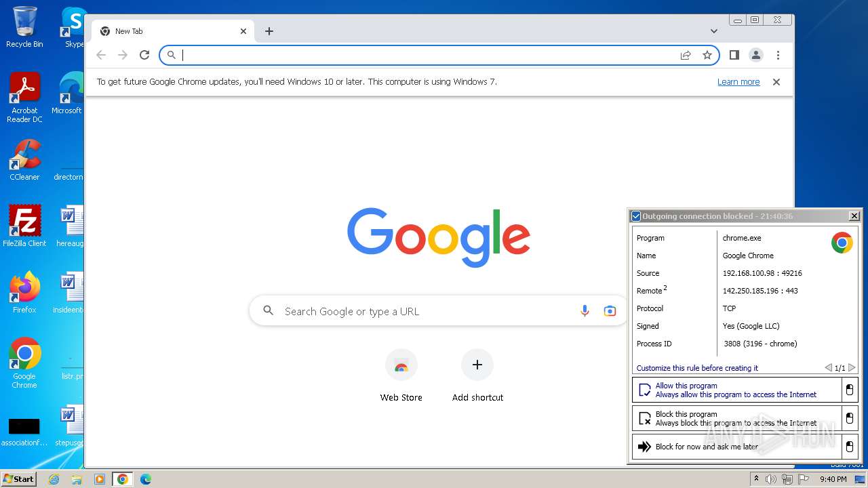The width and height of the screenshot is (868, 488).
Task: Choose Block for now and ask me later
Action: point(736,447)
